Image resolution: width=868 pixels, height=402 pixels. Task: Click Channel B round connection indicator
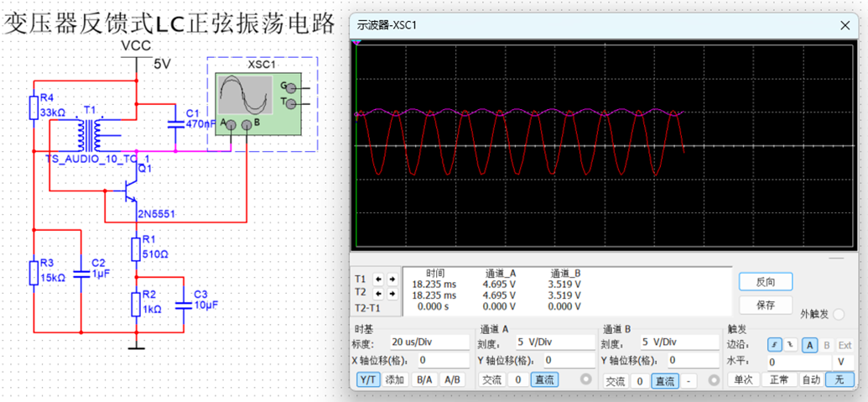click(x=714, y=380)
